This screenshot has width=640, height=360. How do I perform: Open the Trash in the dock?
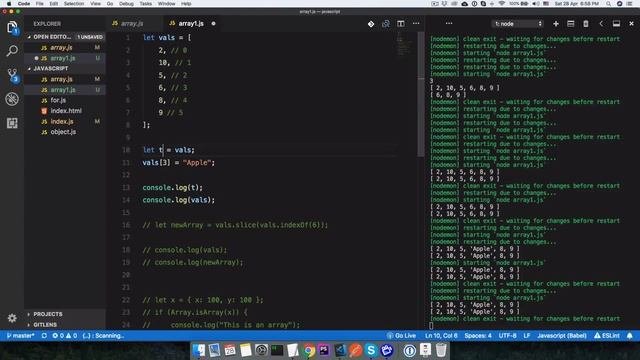[441, 350]
